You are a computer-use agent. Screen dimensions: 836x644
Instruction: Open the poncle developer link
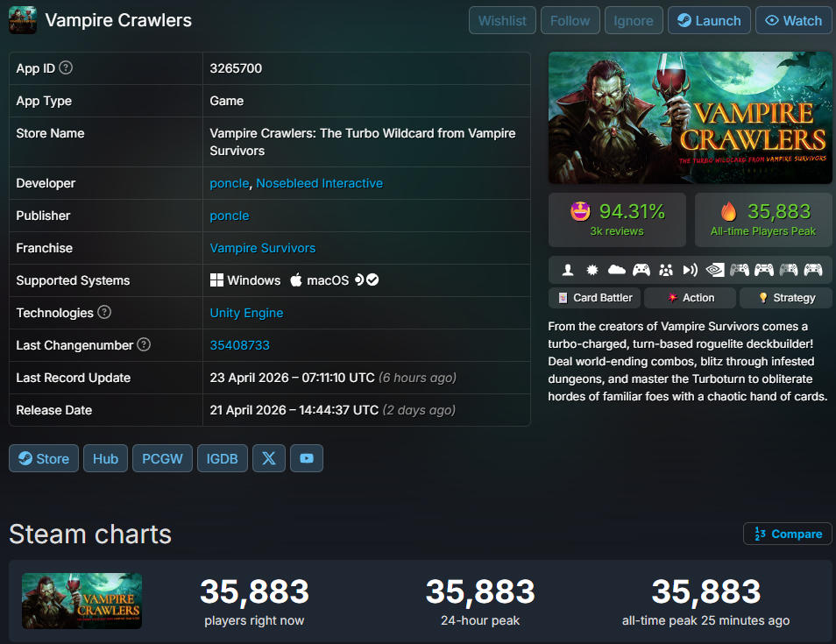(230, 183)
